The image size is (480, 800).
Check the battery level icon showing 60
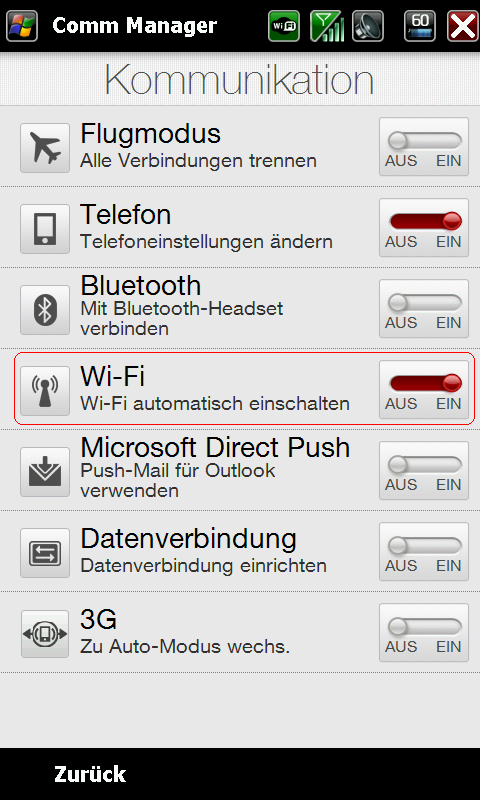(x=420, y=26)
